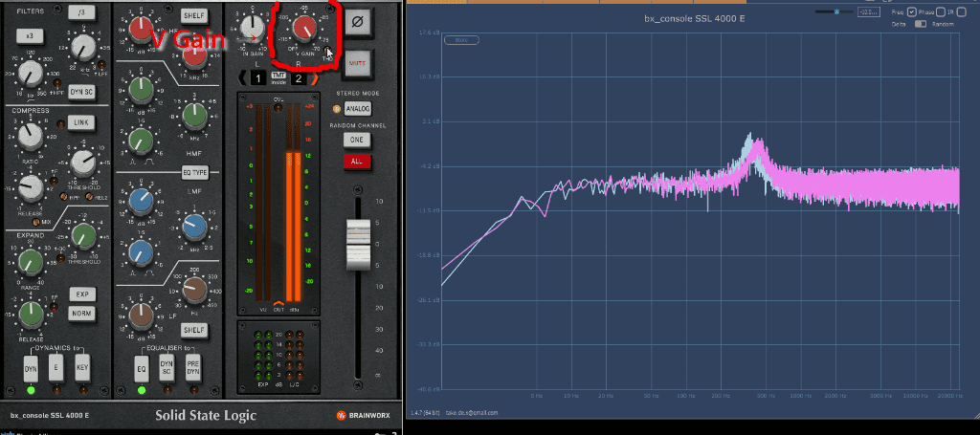Click the DYN button under Dynamics to
This screenshot has width=980, height=435.
[x=31, y=368]
